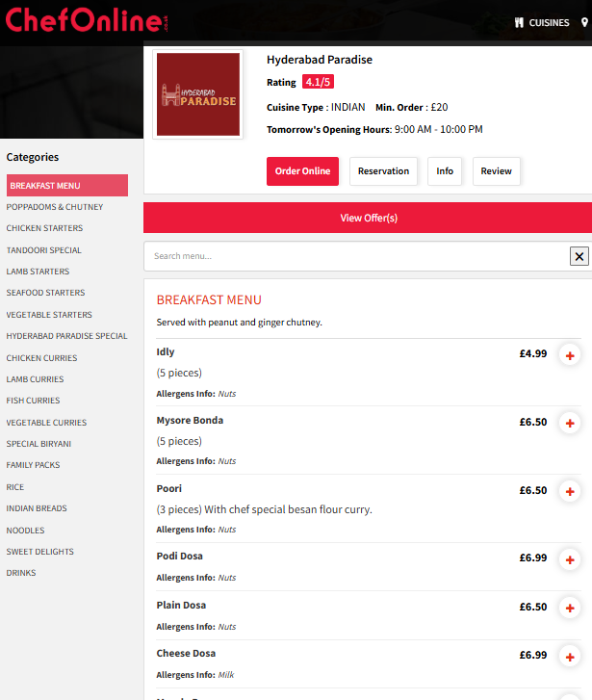The width and height of the screenshot is (592, 700).
Task: Go to Vegetable Curries category
Action: [x=46, y=423]
